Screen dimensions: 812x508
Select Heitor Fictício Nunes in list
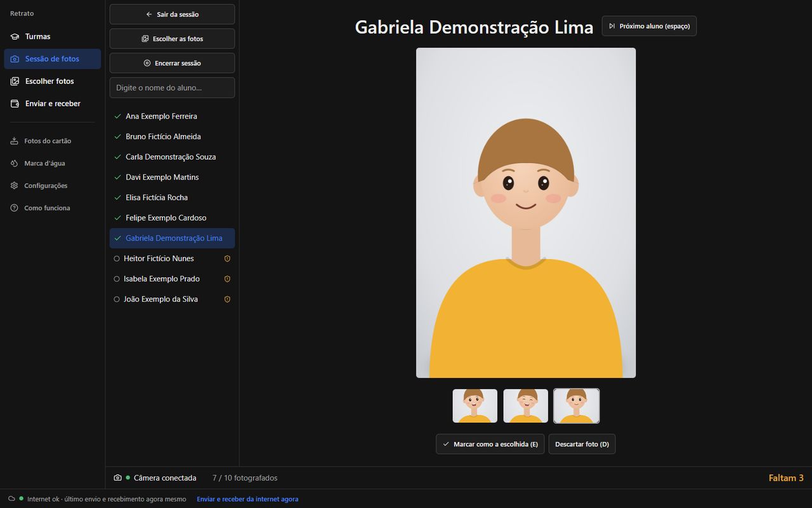tap(172, 258)
